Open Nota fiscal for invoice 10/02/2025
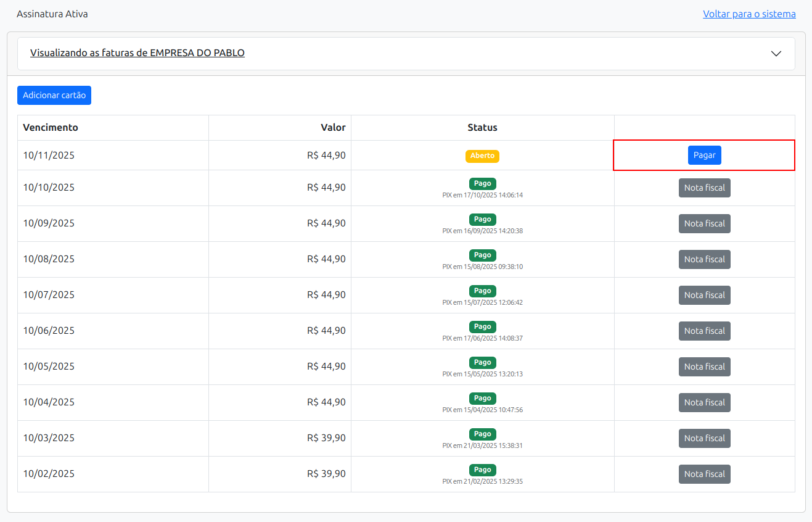This screenshot has width=812, height=522. pyautogui.click(x=704, y=474)
